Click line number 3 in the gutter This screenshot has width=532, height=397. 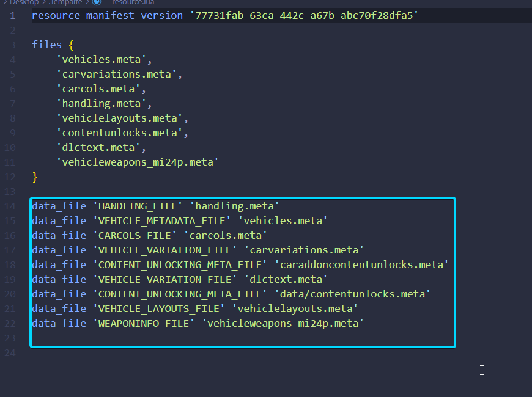click(x=12, y=45)
